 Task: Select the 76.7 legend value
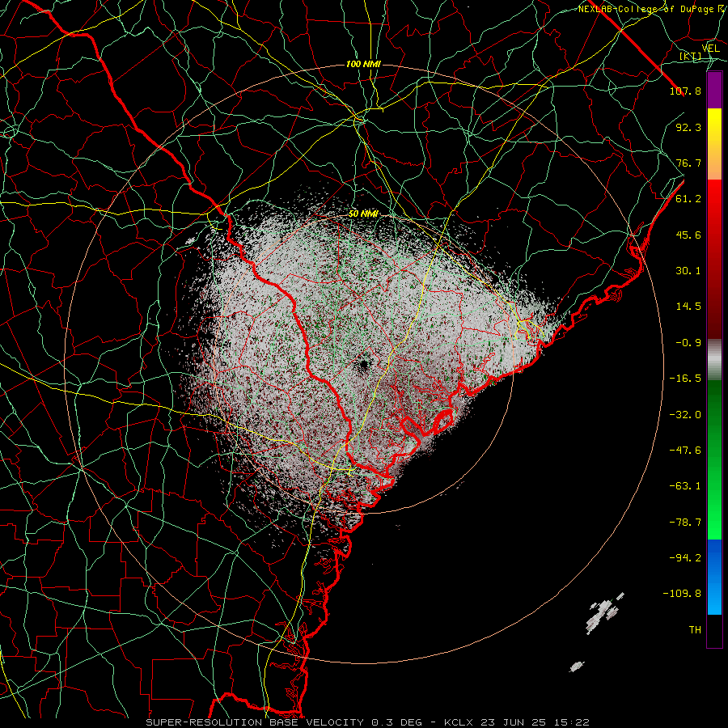pos(688,163)
